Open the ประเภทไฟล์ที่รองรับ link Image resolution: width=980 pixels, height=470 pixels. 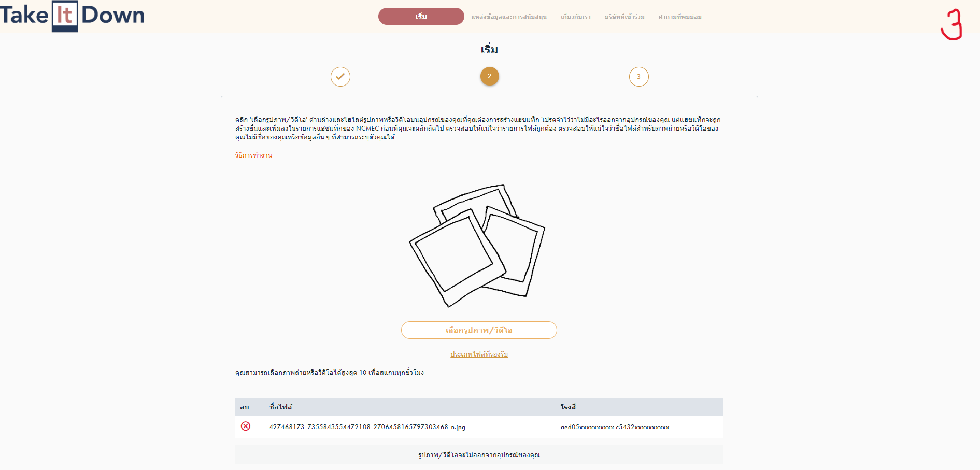(479, 354)
